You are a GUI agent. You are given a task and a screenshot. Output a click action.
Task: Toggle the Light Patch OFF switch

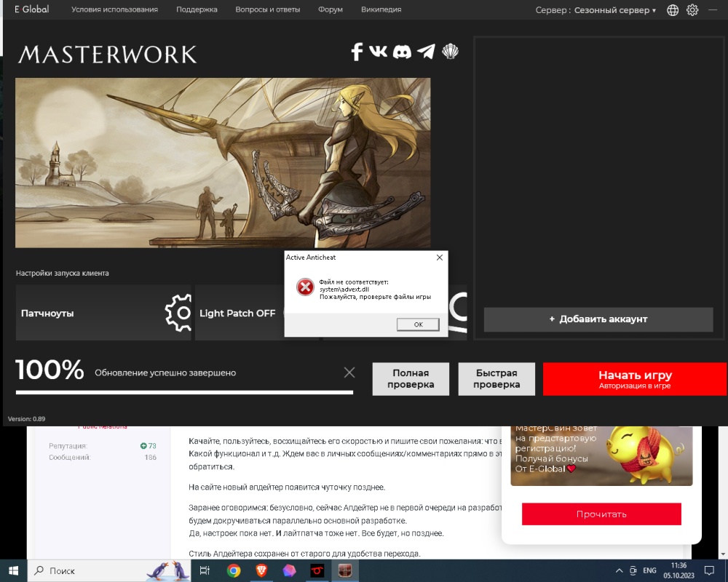click(237, 313)
